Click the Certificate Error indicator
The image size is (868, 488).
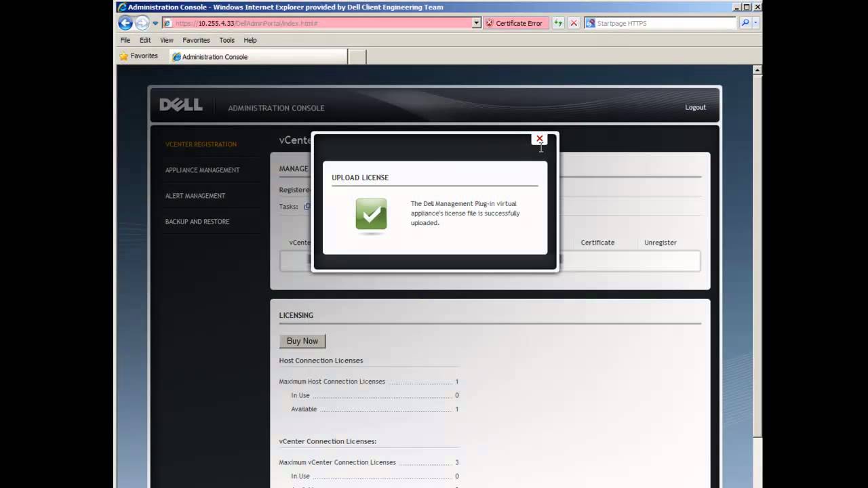click(515, 23)
